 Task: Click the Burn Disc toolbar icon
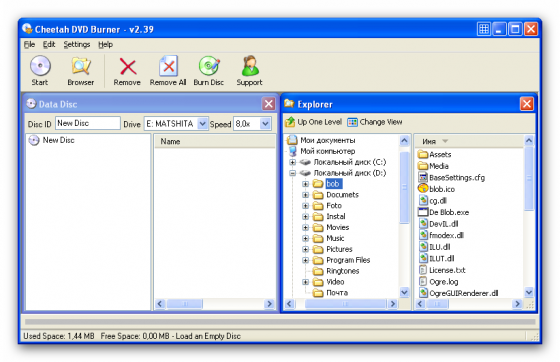tap(209, 66)
